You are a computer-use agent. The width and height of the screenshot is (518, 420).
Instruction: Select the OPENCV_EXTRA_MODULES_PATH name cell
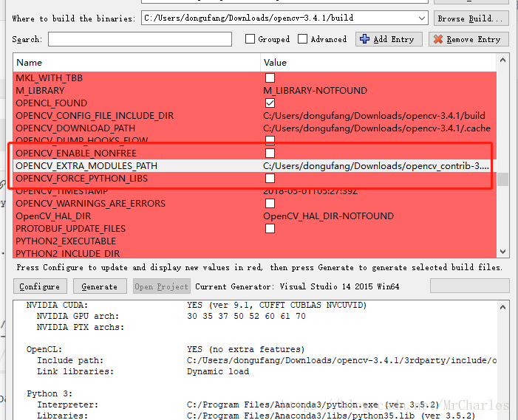(x=86, y=165)
